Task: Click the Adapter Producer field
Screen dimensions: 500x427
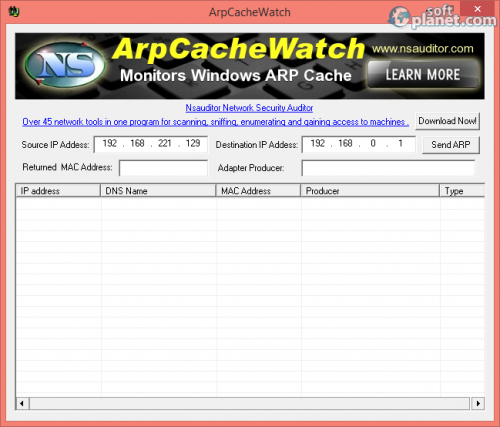Action: [388, 168]
